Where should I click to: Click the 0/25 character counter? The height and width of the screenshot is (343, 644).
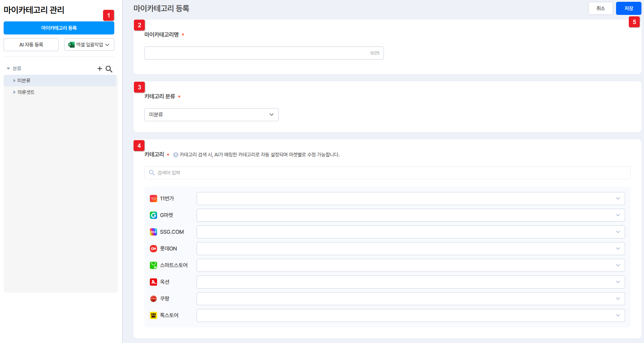click(x=375, y=53)
